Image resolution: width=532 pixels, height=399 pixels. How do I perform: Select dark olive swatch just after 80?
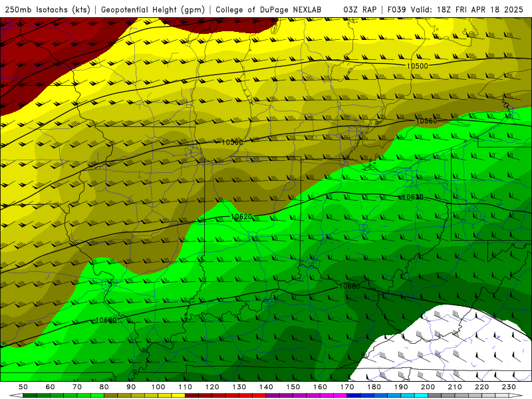point(110,396)
